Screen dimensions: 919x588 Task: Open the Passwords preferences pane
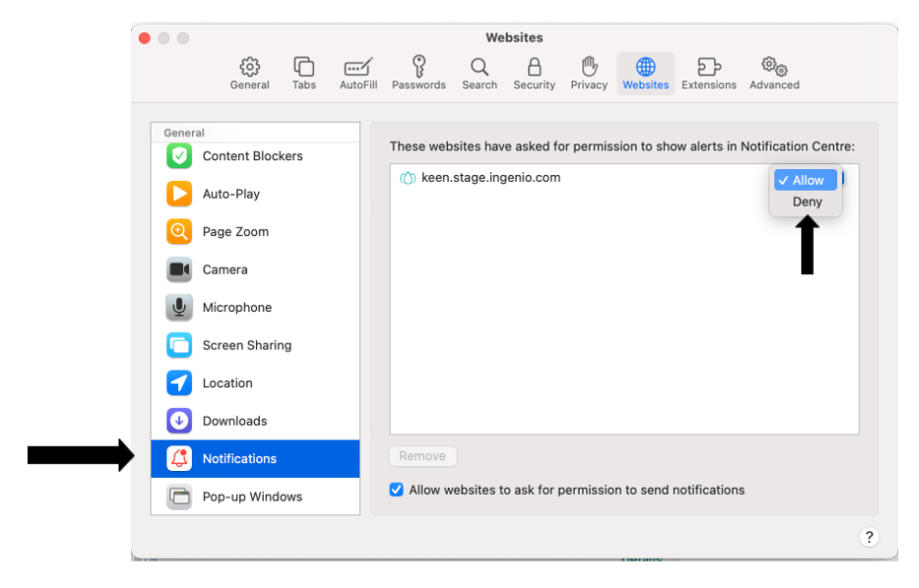point(418,74)
